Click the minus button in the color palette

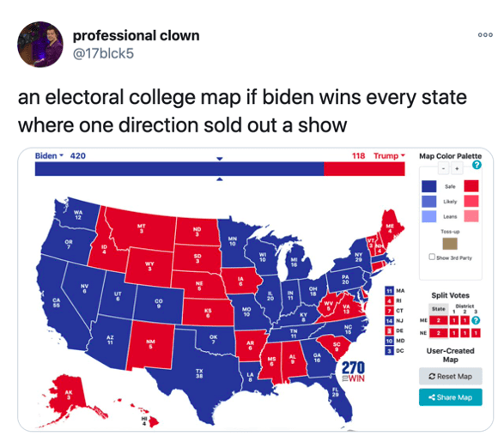pyautogui.click(x=444, y=168)
